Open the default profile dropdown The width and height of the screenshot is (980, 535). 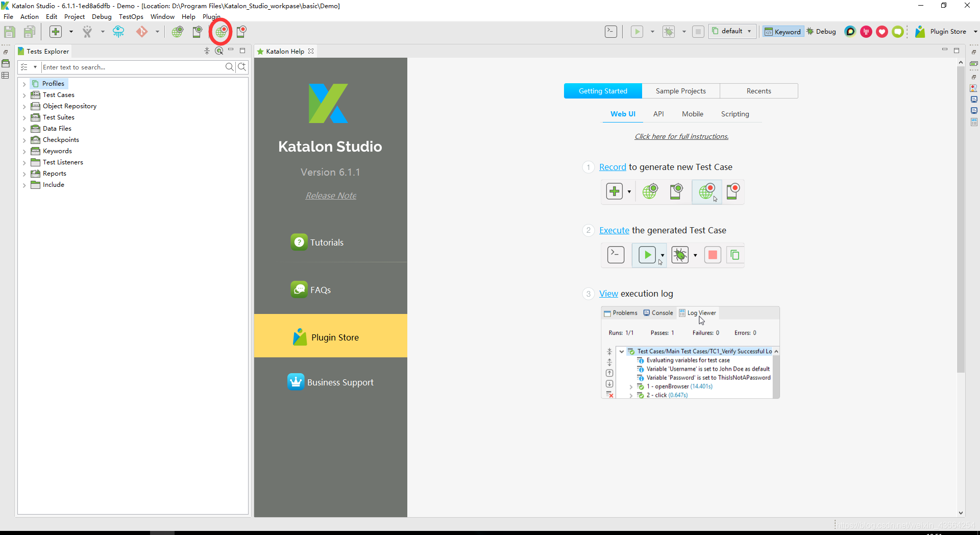(x=732, y=31)
